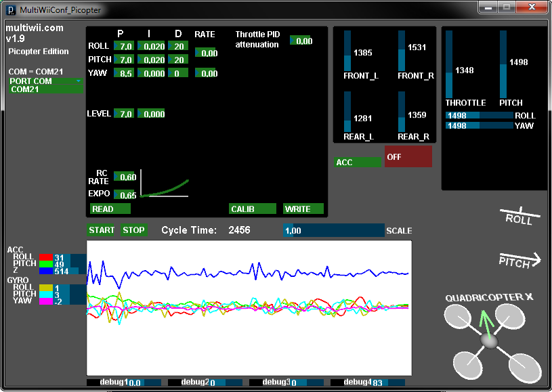Click the debug2 value field

pyautogui.click(x=226, y=383)
